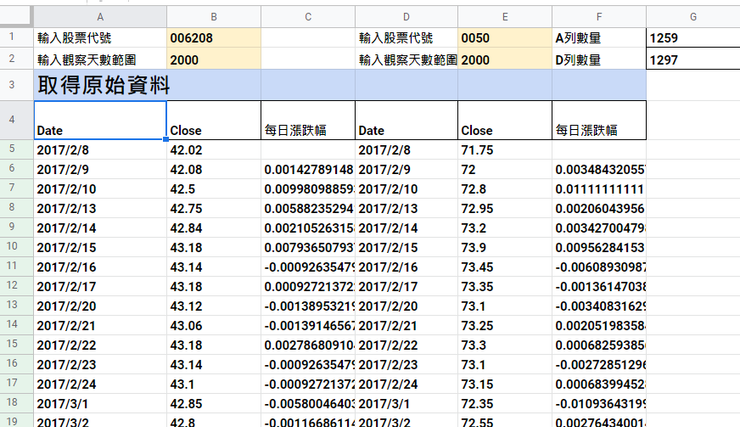Select the 2017/3/1 date in column A

[x=100, y=403]
